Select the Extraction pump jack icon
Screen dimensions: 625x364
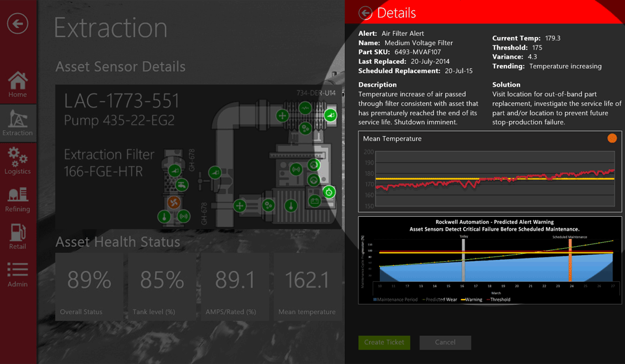point(18,122)
